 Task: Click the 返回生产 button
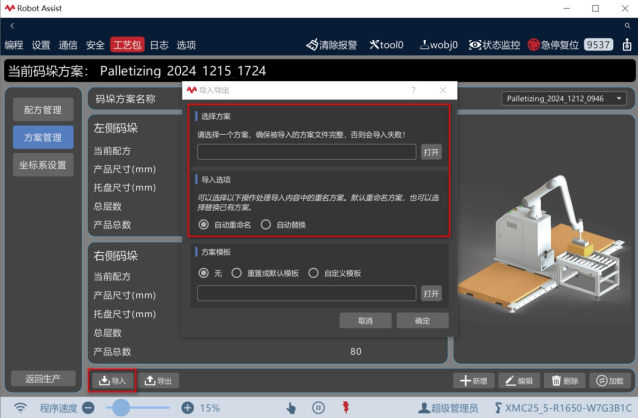43,379
